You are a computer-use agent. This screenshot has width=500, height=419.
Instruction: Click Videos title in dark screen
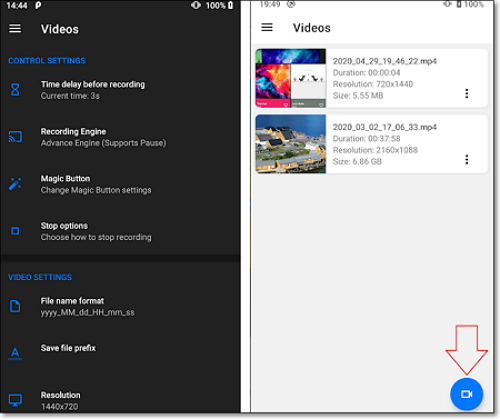pyautogui.click(x=60, y=29)
